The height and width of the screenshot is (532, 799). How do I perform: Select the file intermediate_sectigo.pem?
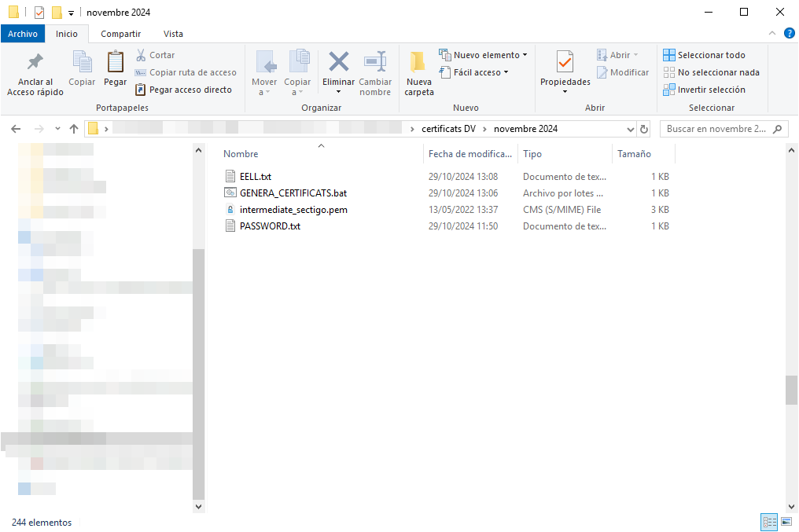(x=293, y=210)
